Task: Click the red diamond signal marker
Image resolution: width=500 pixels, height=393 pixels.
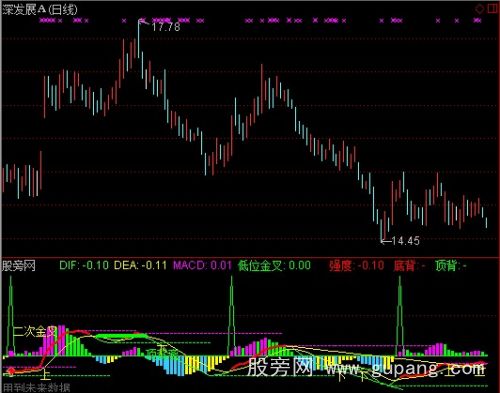Action: [11, 371]
